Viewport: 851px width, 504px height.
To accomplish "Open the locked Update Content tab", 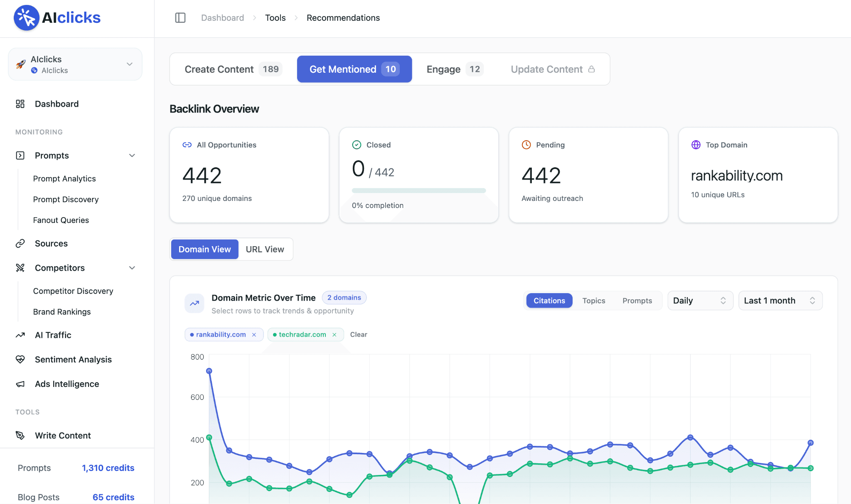I will click(x=553, y=69).
